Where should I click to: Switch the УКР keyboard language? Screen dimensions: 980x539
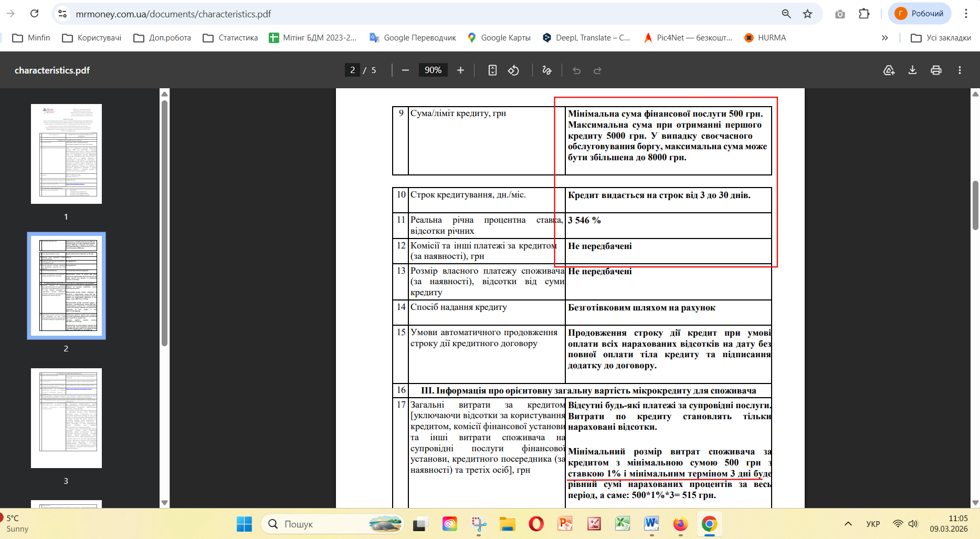click(873, 524)
